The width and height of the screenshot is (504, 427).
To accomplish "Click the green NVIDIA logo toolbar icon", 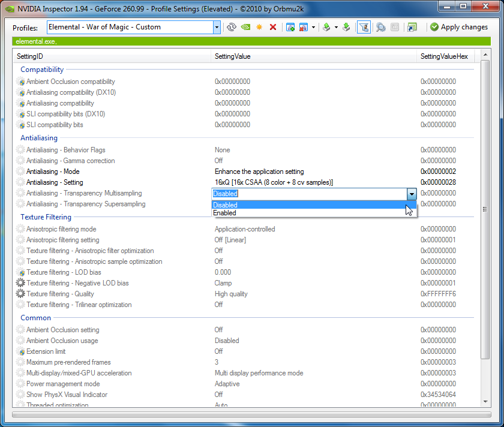I will [245, 27].
